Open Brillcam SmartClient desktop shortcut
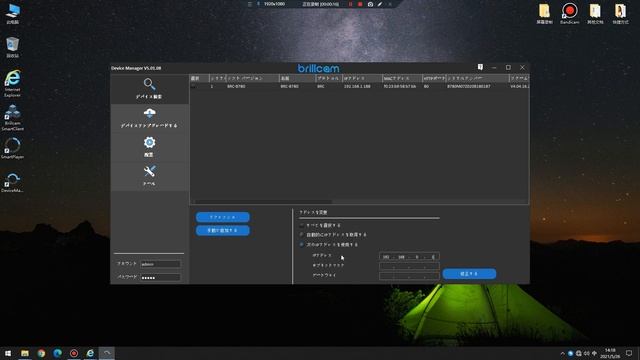 pyautogui.click(x=13, y=118)
